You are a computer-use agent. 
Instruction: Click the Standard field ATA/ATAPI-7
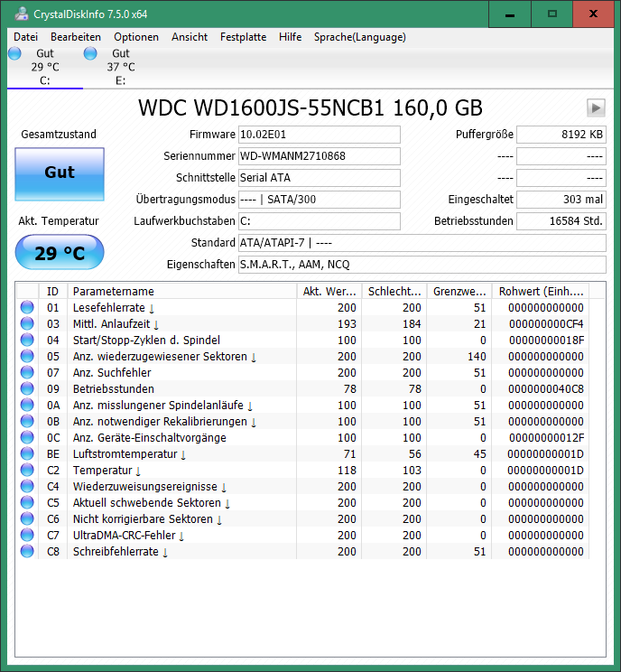click(x=422, y=243)
